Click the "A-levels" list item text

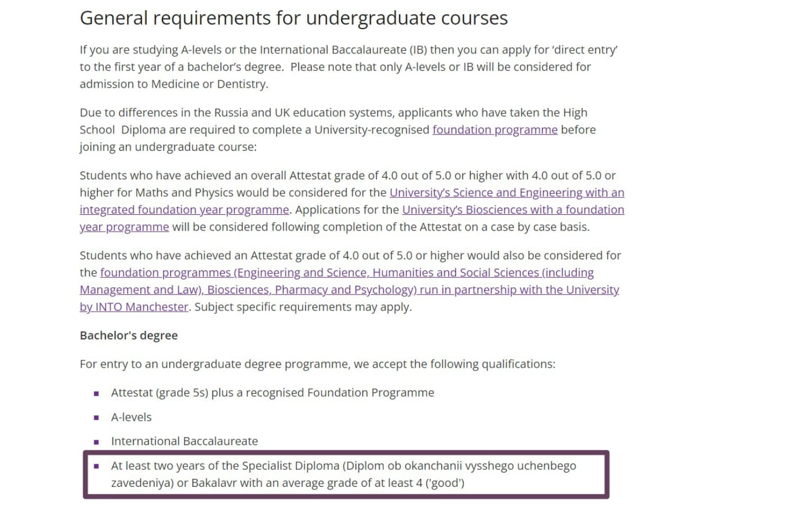(x=131, y=417)
